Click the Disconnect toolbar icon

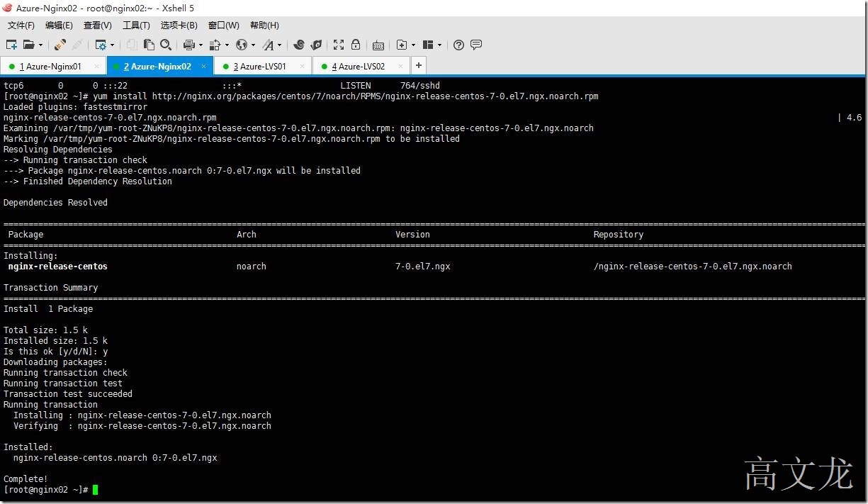point(77,45)
